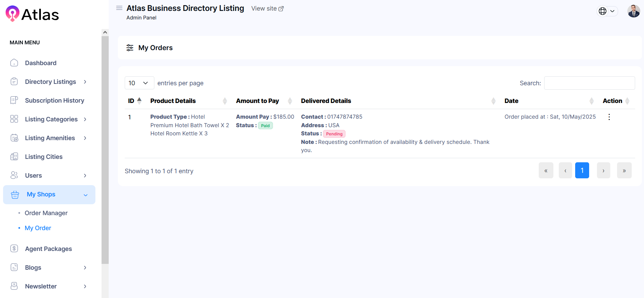Screen dimensions: 644x298
Task: Click the Listing Cities building icon
Action: pyautogui.click(x=14, y=157)
